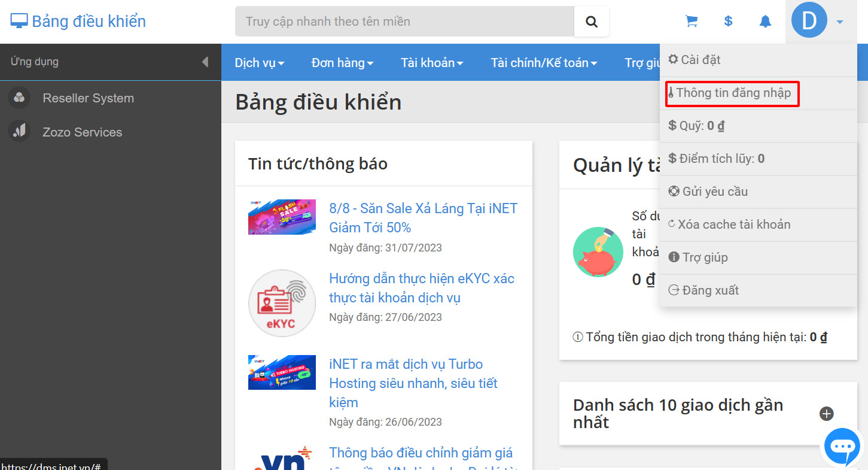
Task: Click the Ngày đăng: 27/06/2023 text
Action: click(385, 317)
